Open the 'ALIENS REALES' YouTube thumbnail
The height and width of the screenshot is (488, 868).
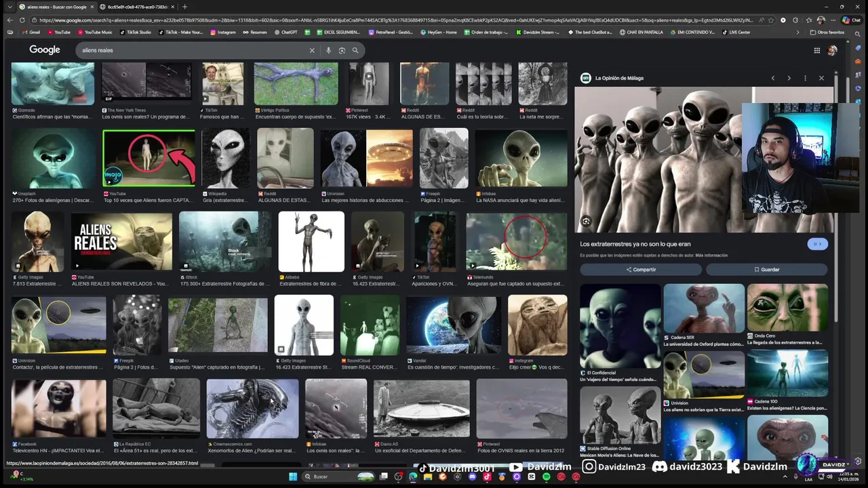[x=121, y=242]
